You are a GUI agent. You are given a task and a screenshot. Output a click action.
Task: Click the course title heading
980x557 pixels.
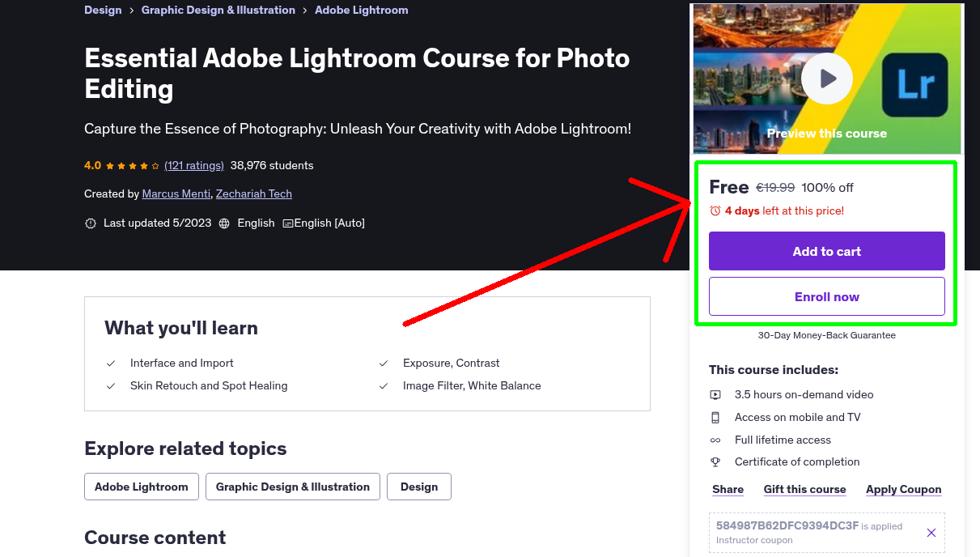(x=357, y=73)
